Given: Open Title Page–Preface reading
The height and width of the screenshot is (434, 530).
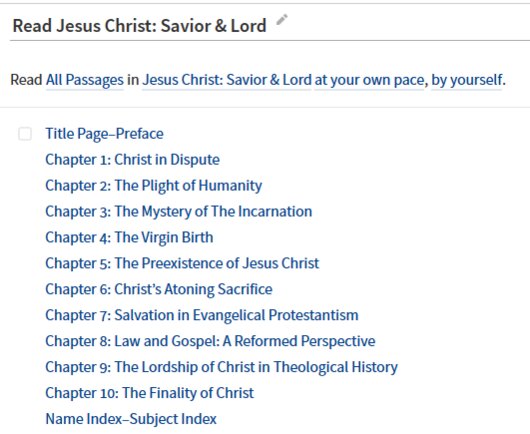Looking at the screenshot, I should click(x=104, y=134).
